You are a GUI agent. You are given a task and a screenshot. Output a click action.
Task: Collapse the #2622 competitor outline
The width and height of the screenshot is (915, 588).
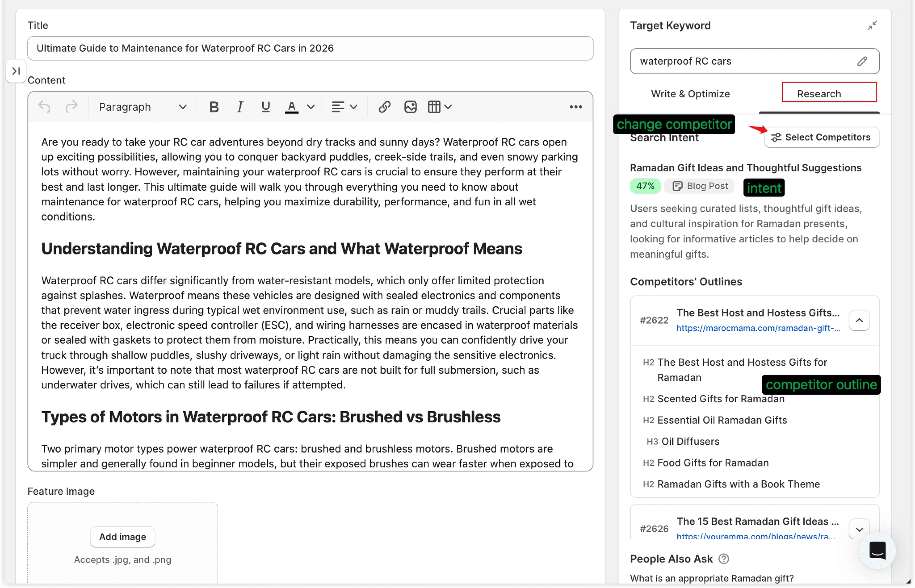pos(859,320)
